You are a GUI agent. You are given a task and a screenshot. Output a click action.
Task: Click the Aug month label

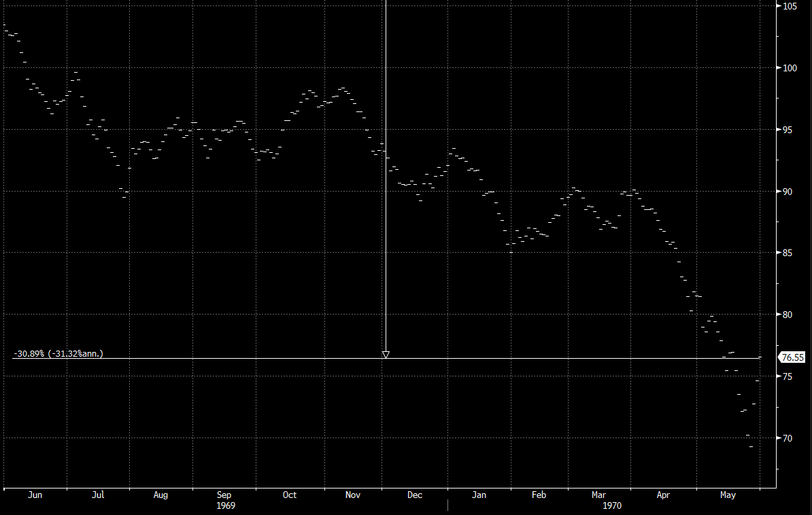(160, 495)
